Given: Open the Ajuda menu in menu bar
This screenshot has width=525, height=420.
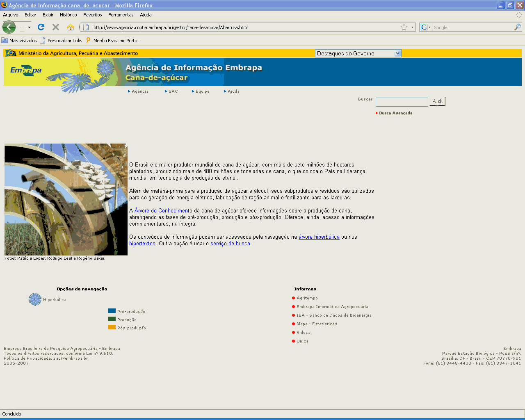Looking at the screenshot, I should (x=146, y=15).
